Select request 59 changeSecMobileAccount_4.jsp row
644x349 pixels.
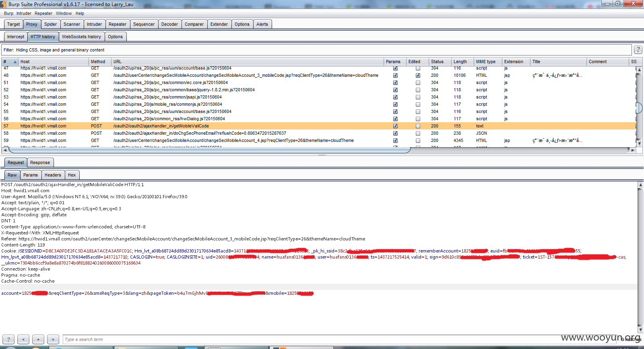(x=318, y=140)
